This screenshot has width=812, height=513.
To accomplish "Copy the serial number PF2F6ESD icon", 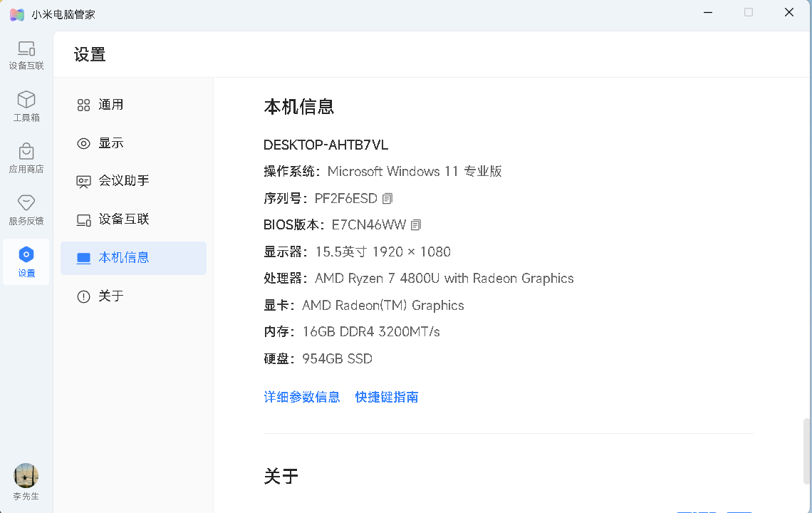I will [387, 199].
